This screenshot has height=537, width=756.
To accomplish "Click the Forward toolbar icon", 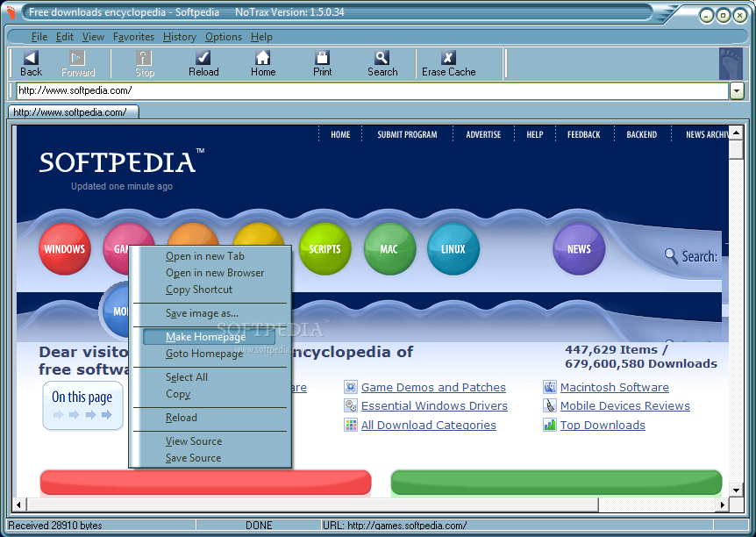I will 77,58.
